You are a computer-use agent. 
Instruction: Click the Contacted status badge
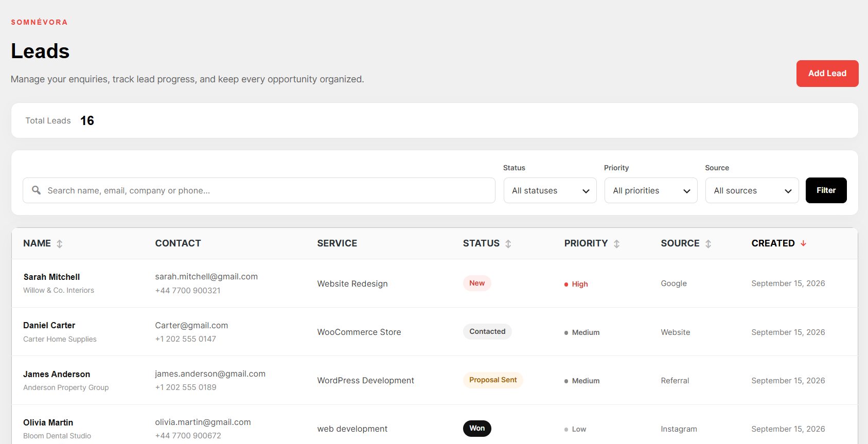click(487, 331)
